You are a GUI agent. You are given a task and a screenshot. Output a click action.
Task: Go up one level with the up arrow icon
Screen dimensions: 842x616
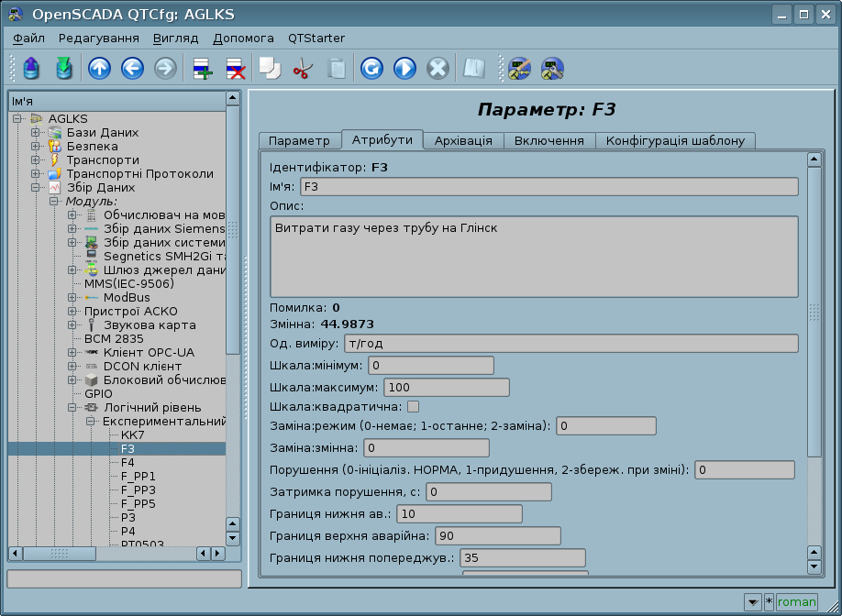pyautogui.click(x=99, y=68)
